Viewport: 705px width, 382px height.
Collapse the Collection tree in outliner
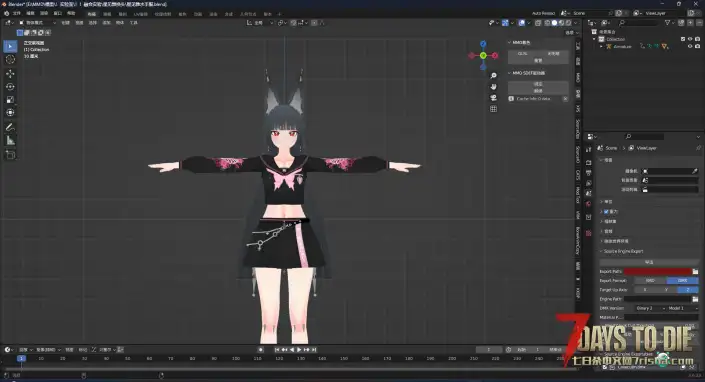pos(594,39)
